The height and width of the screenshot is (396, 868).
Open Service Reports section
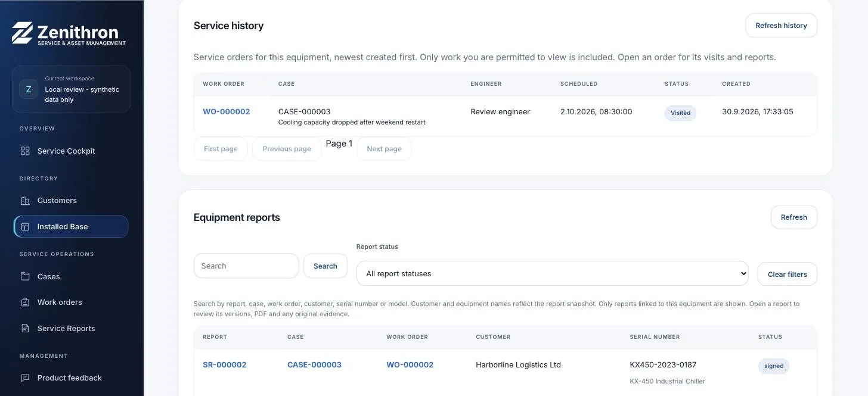point(71,329)
